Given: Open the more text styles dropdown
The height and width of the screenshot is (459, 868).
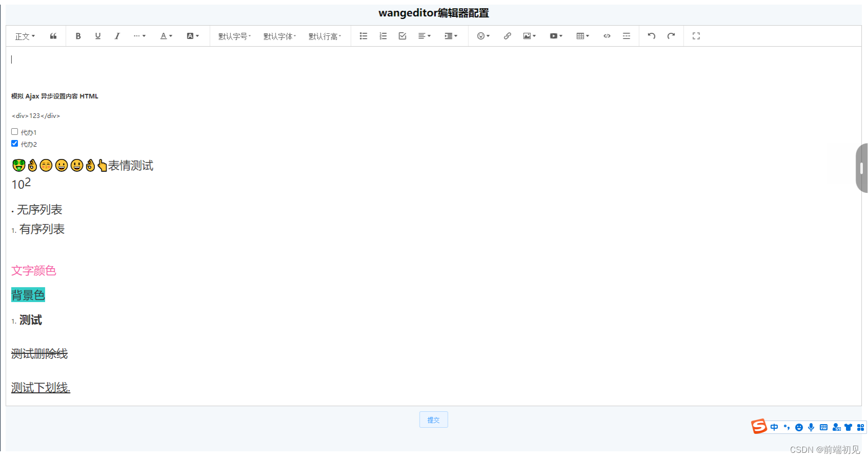Looking at the screenshot, I should click(x=140, y=36).
